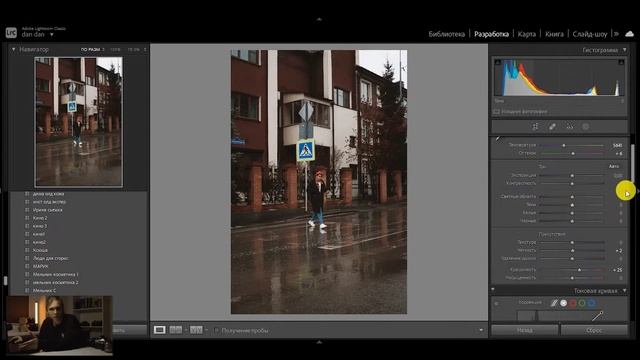Screen dimensions: 640x360
Task: Apply the 'Кино 2' preset
Action: (40, 218)
